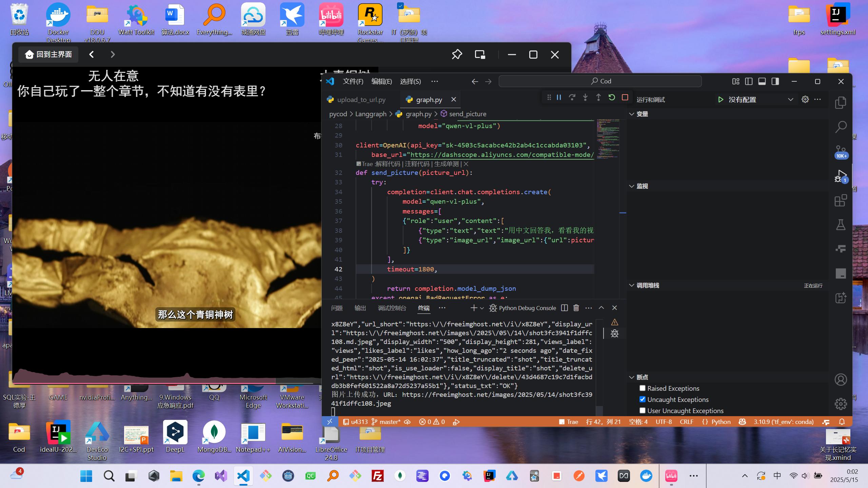This screenshot has height=488, width=868.
Task: Open the 选择(S) menu
Action: tap(410, 81)
